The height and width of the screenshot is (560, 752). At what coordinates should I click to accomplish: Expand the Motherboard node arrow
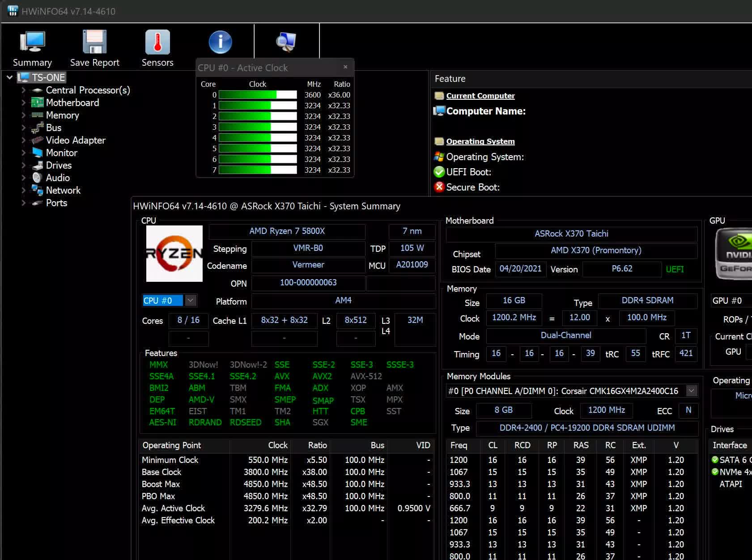(x=24, y=102)
